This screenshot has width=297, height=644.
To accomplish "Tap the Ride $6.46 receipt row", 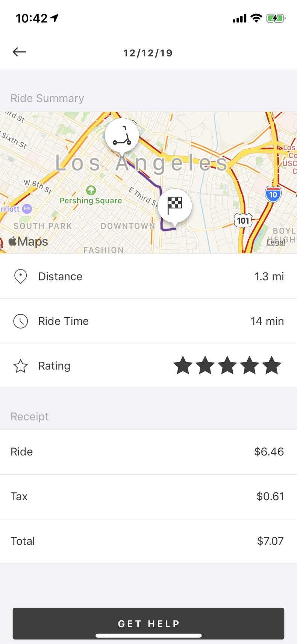I will click(x=148, y=452).
